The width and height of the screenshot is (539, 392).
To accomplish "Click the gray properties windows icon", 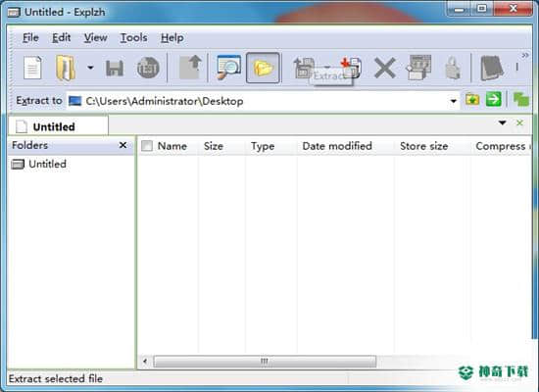I will (418, 67).
